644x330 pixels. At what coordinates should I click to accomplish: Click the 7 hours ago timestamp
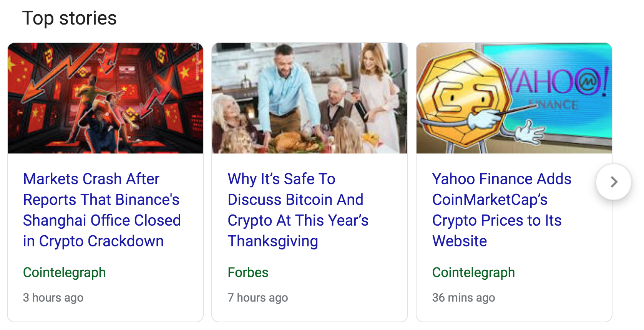click(x=257, y=298)
